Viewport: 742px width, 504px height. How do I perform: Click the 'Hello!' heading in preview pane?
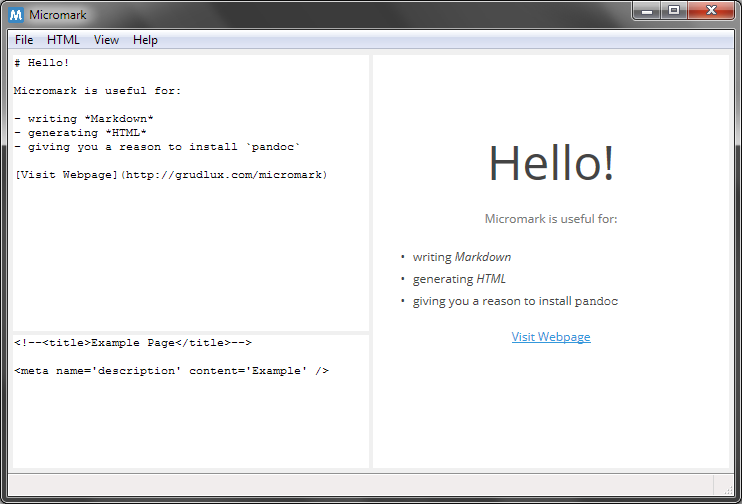(x=551, y=163)
